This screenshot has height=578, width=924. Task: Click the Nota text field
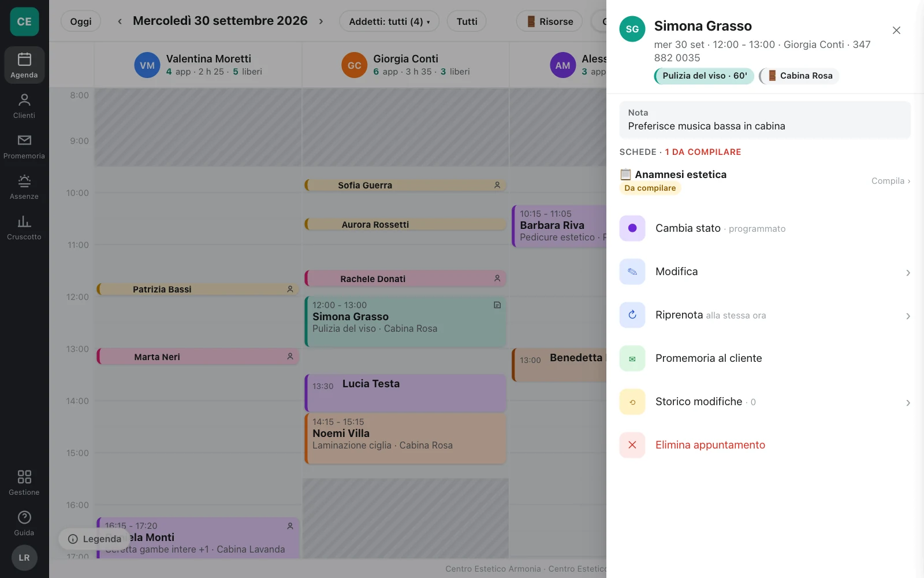(765, 120)
